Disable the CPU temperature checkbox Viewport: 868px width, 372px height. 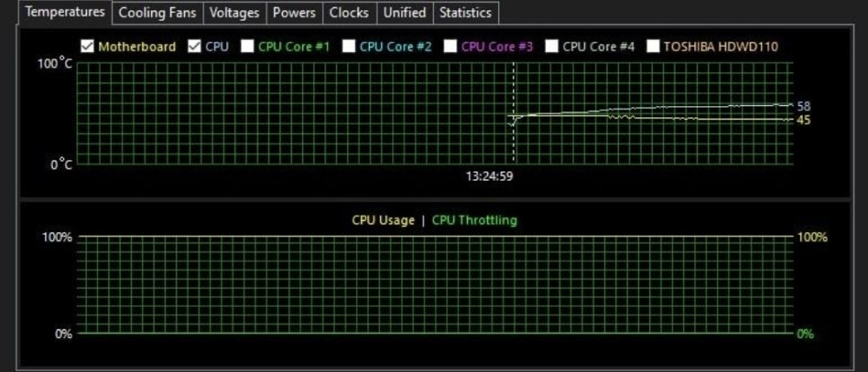click(194, 46)
